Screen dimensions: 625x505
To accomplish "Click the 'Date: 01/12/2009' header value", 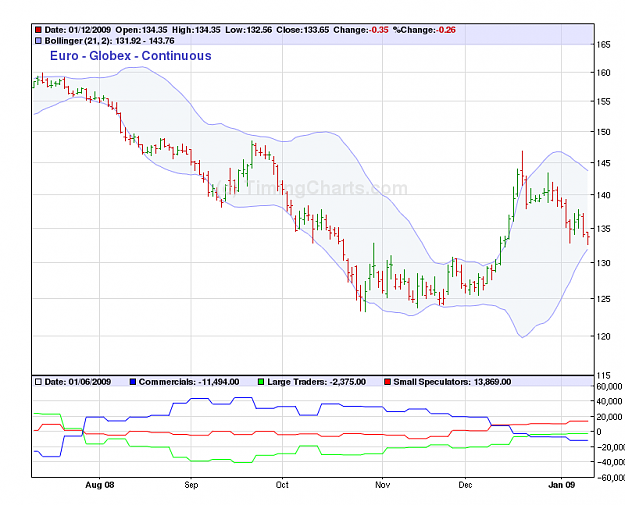I will pyautogui.click(x=78, y=30).
